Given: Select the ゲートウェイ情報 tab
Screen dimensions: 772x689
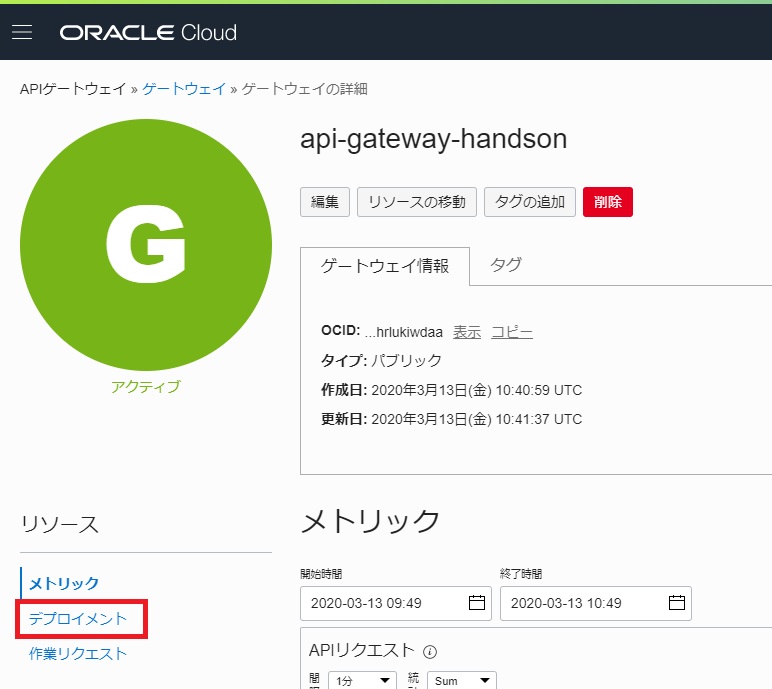Looking at the screenshot, I should [x=385, y=266].
